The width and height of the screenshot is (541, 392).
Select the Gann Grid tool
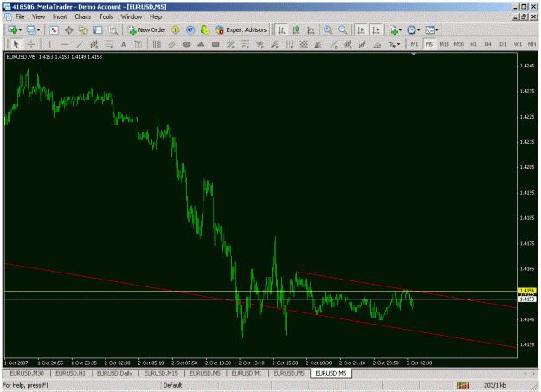coord(304,44)
